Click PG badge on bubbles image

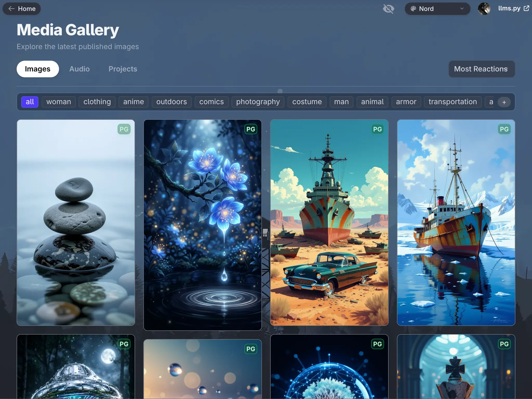click(x=251, y=349)
